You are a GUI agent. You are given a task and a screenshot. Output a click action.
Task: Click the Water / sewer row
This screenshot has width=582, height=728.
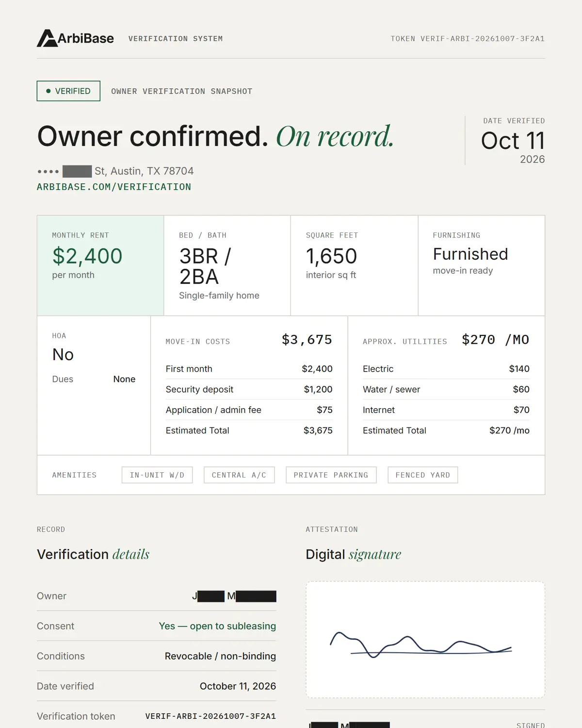point(446,389)
